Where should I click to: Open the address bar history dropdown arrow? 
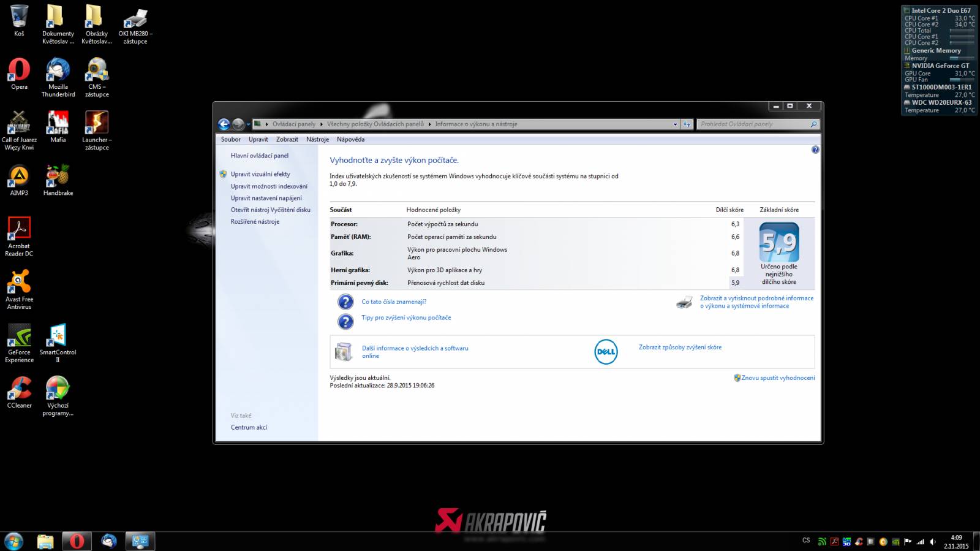tap(676, 124)
